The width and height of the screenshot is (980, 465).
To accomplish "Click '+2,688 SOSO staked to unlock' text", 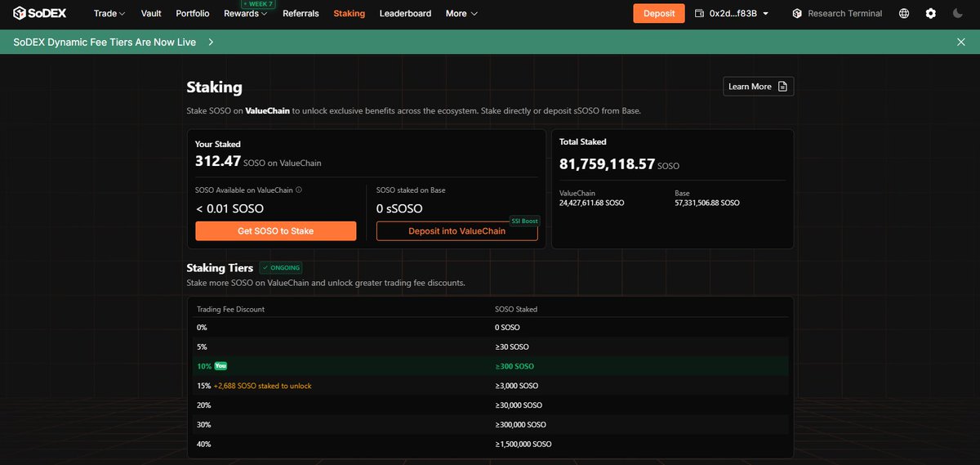I will [x=262, y=386].
